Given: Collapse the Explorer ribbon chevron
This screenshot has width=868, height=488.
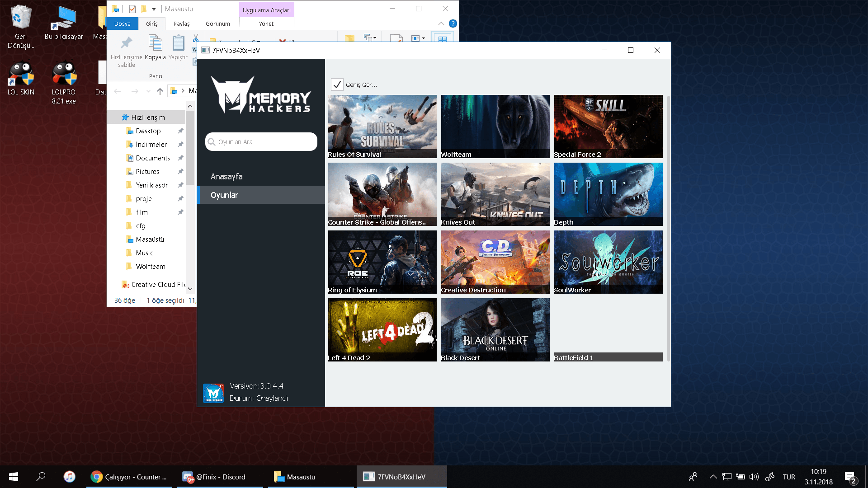Looking at the screenshot, I should pos(441,23).
